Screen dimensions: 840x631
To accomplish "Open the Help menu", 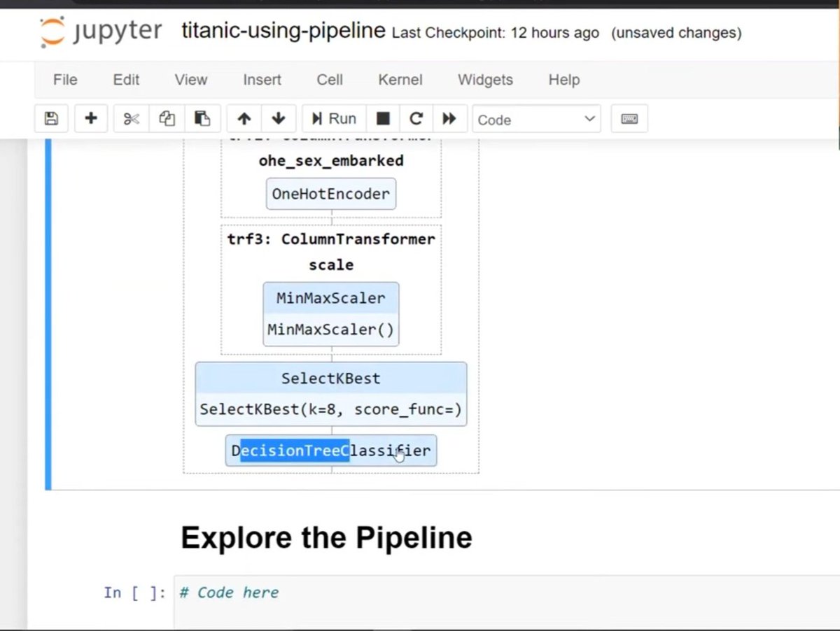I will (563, 80).
